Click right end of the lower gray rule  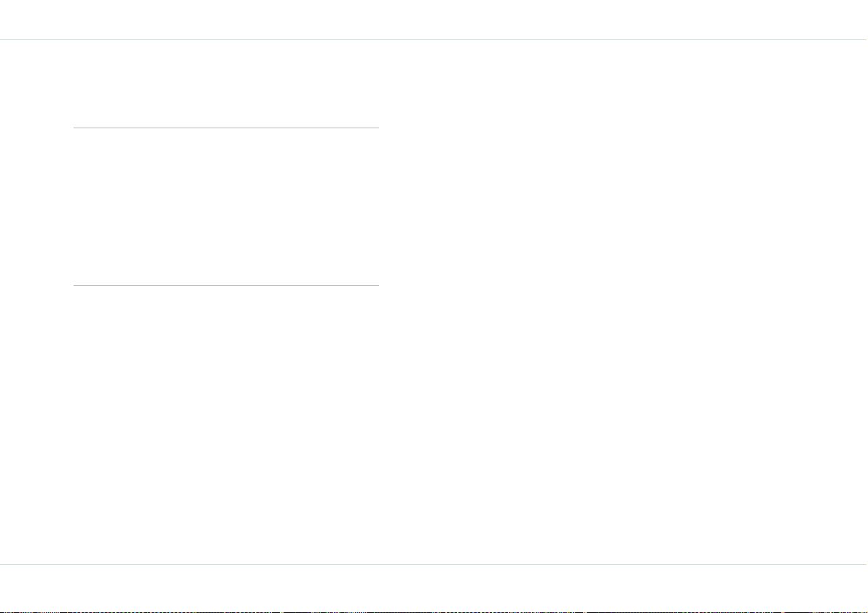(x=377, y=286)
